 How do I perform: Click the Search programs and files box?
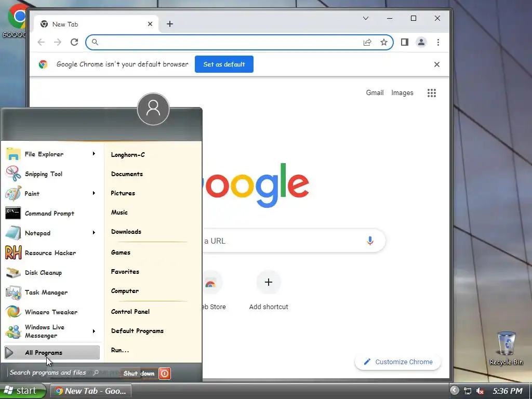pos(52,373)
